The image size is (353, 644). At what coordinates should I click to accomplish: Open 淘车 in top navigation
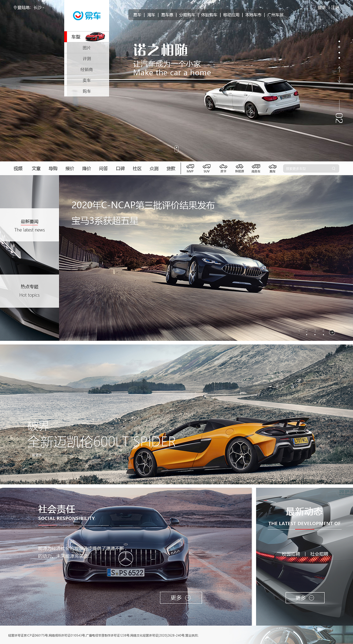(x=151, y=15)
